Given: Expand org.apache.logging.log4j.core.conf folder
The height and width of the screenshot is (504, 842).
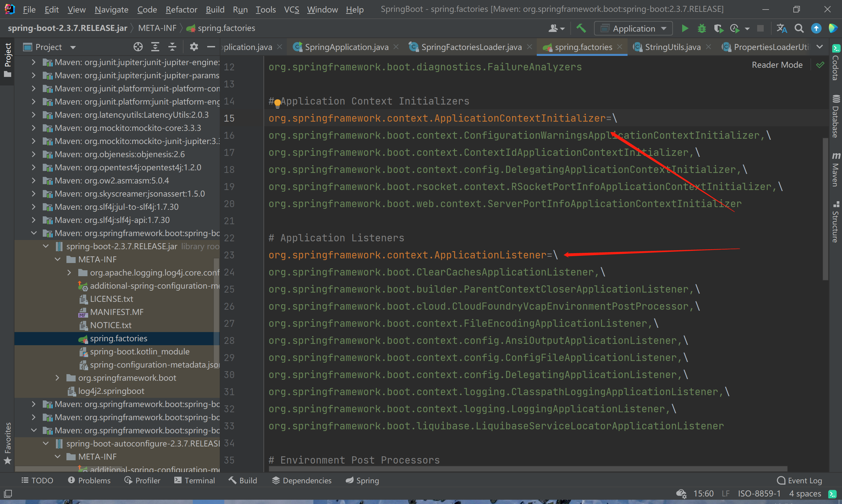Looking at the screenshot, I should click(69, 273).
